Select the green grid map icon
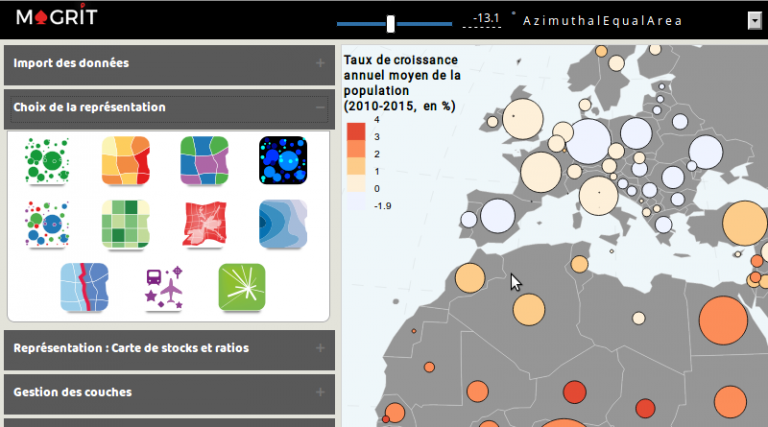This screenshot has width=768, height=427. pos(125,224)
